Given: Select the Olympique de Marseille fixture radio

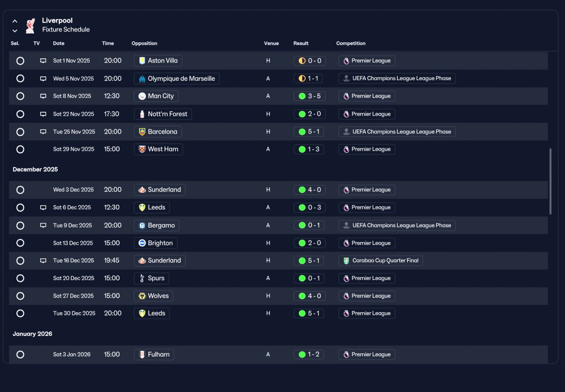Looking at the screenshot, I should click(20, 78).
